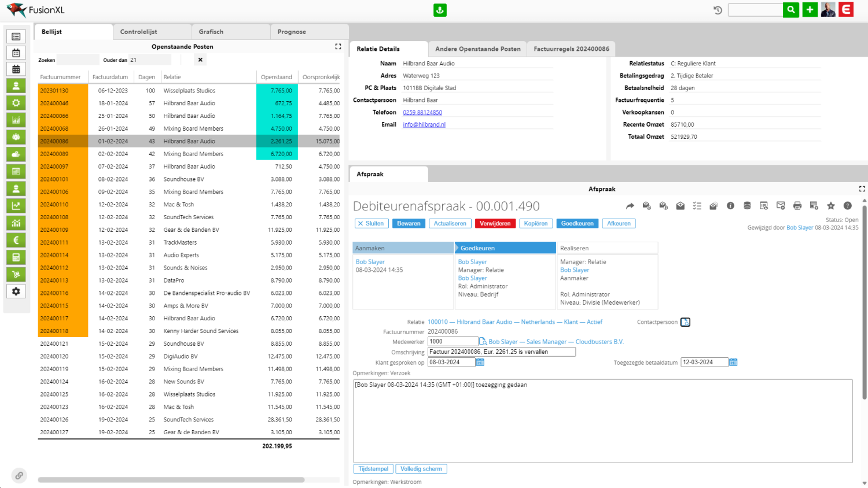Click the red Verwijderen button
Viewport: 868px width, 488px height.
pyautogui.click(x=495, y=224)
